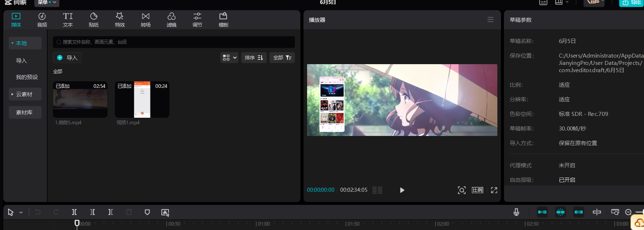Open the layout switch icon dropdown
This screenshot has width=644, height=230.
point(562,2)
